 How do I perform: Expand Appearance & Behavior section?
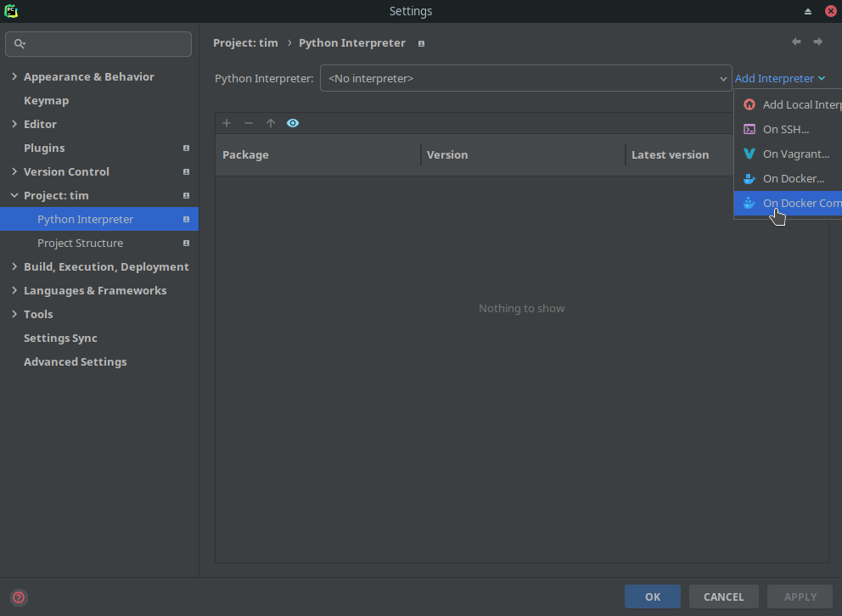click(x=14, y=76)
